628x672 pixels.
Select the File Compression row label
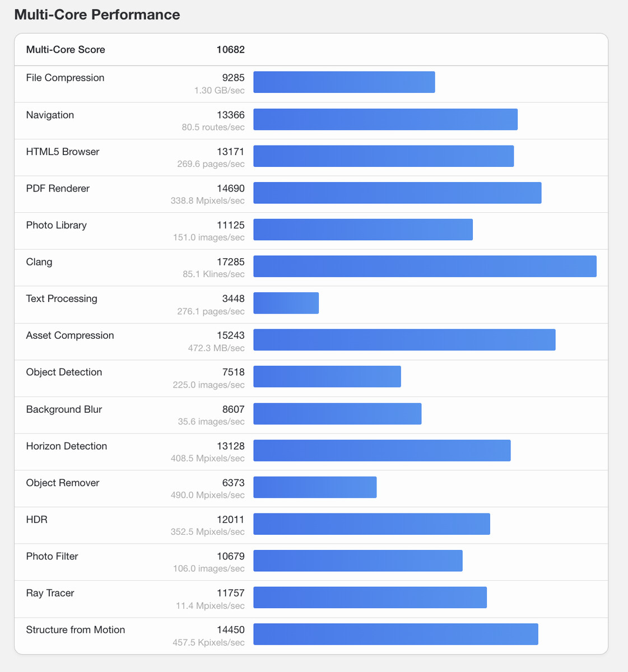pos(65,78)
